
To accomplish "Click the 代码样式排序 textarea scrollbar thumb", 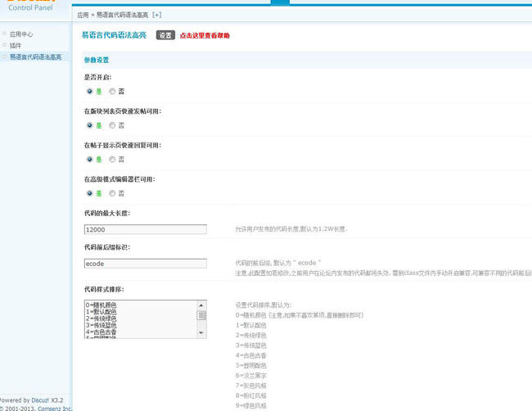I will coord(201,315).
